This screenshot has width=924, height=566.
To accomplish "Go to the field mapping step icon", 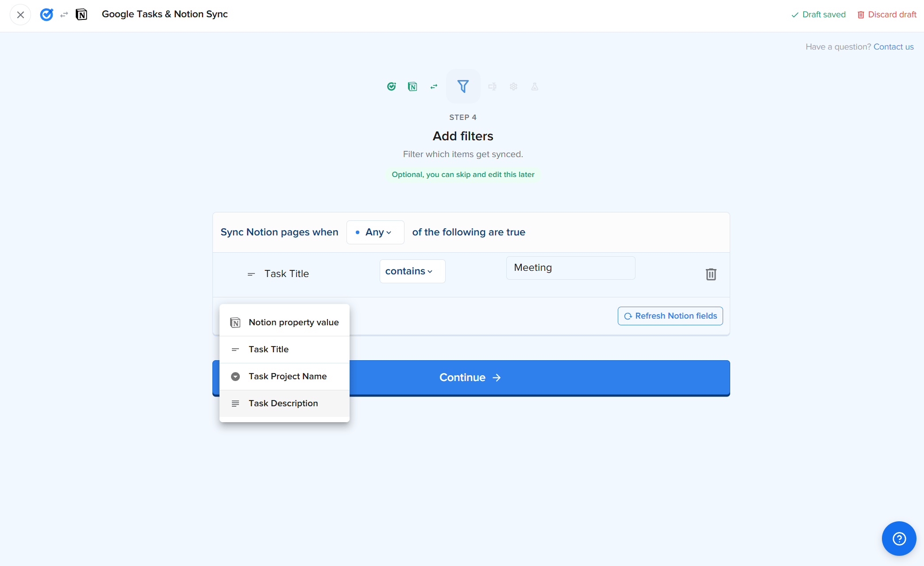I will (492, 86).
